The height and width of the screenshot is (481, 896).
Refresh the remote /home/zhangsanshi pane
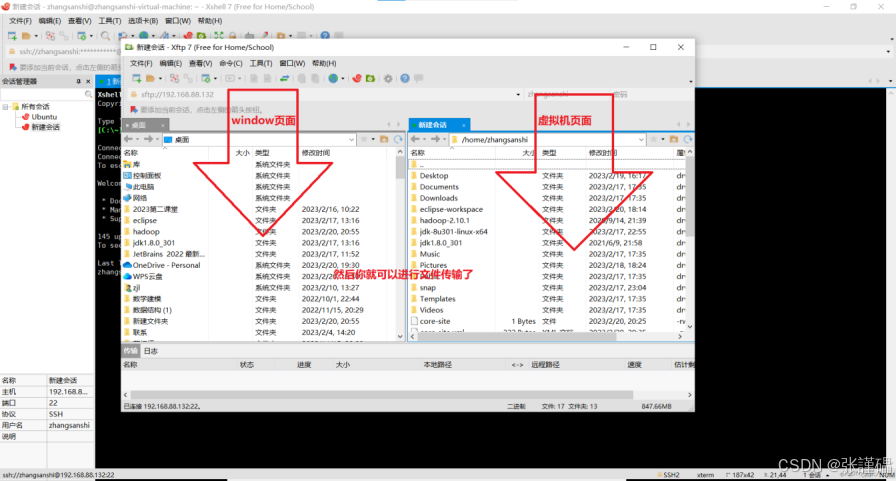coord(688,139)
